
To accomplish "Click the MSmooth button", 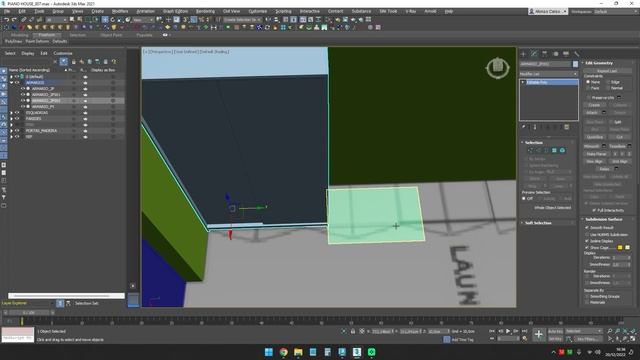I will click(591, 146).
